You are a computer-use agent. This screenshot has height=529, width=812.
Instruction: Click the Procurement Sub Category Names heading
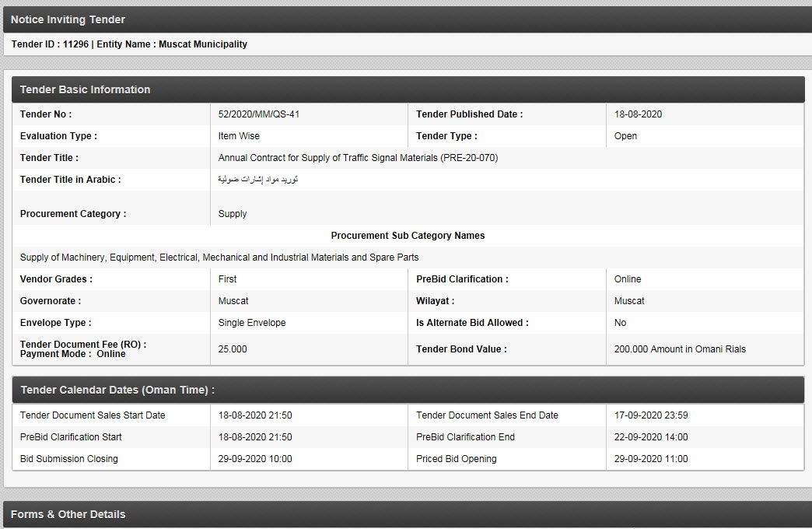coord(408,236)
